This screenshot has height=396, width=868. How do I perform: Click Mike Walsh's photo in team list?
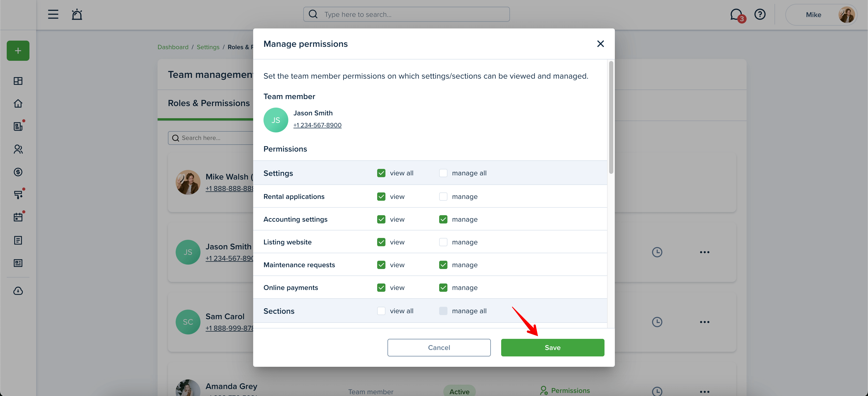point(188,182)
